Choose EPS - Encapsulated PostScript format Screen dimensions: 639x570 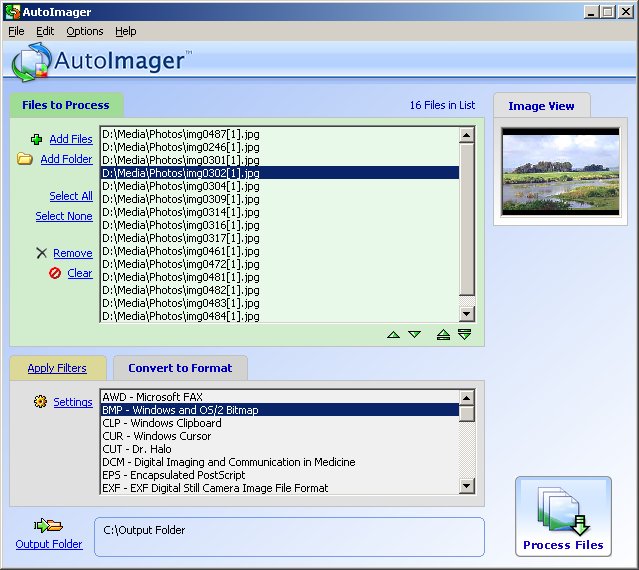coord(280,475)
